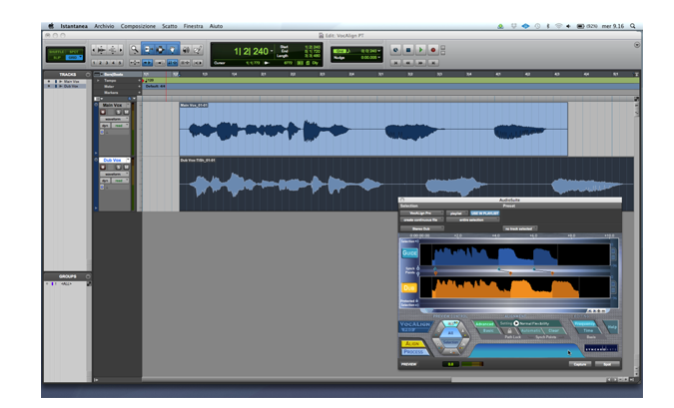Viewport: 674px width, 408px height.
Task: Select Shuffle edit mode
Action: pos(56,52)
